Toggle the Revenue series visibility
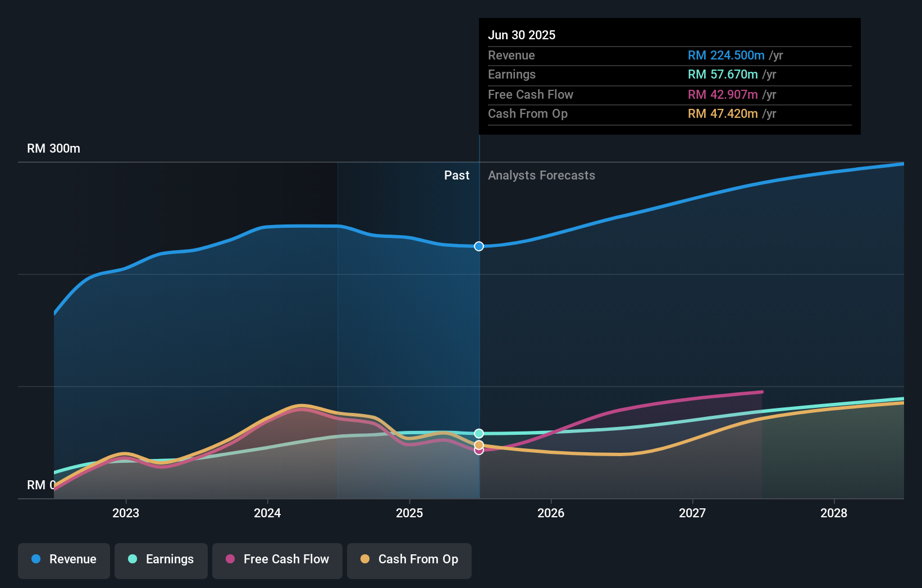This screenshot has width=922, height=588. coord(63,560)
